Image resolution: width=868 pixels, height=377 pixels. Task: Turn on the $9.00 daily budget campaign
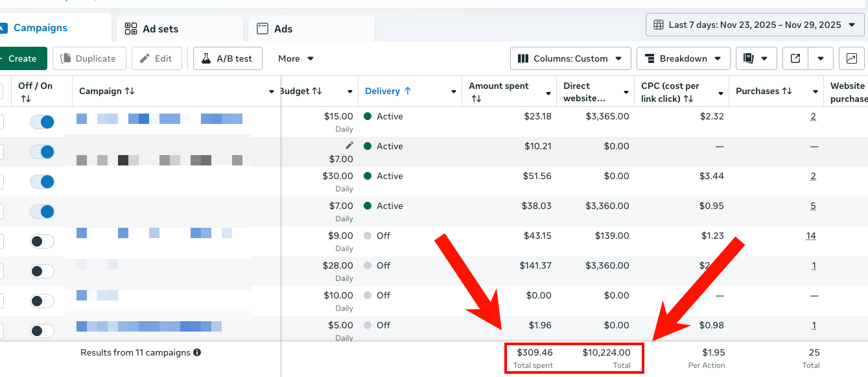tap(42, 241)
